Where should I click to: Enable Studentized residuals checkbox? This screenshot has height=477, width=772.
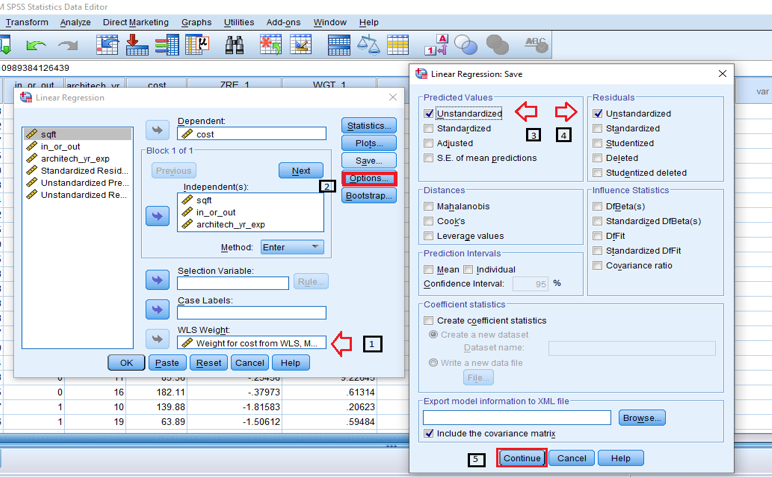click(x=598, y=143)
